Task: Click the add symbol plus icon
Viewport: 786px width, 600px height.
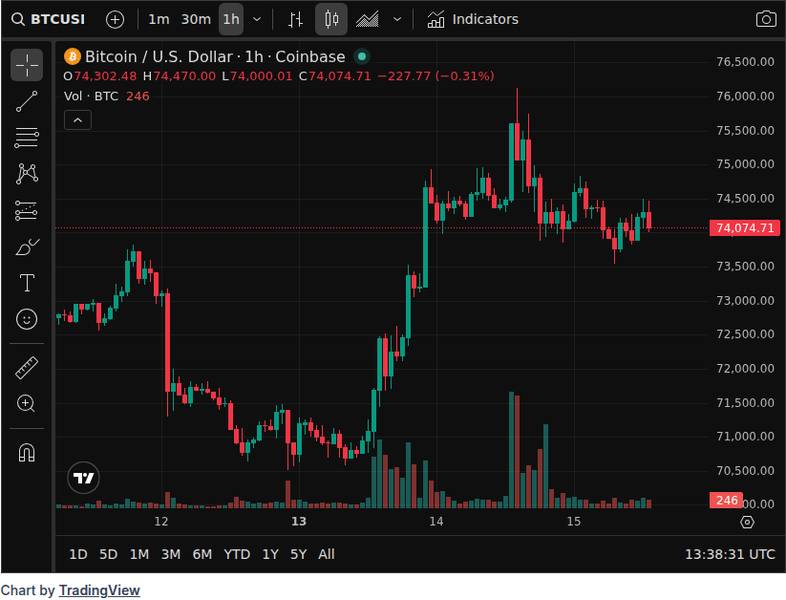Action: coord(115,20)
